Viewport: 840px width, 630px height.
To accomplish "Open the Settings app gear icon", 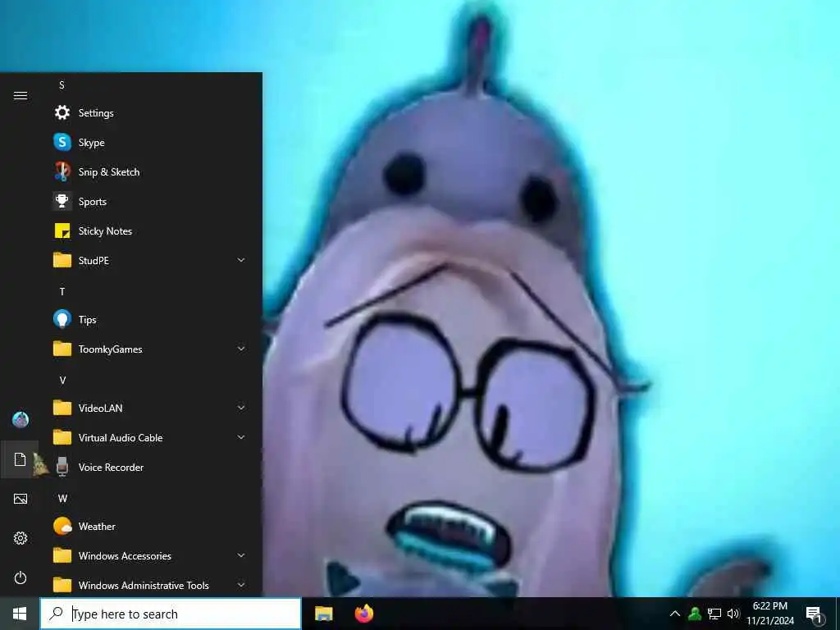I will click(x=62, y=112).
